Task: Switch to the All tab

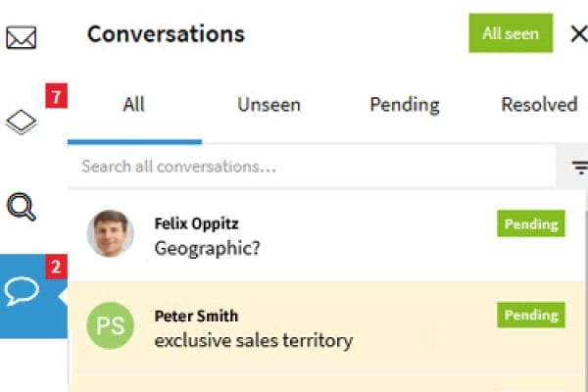Action: point(134,105)
